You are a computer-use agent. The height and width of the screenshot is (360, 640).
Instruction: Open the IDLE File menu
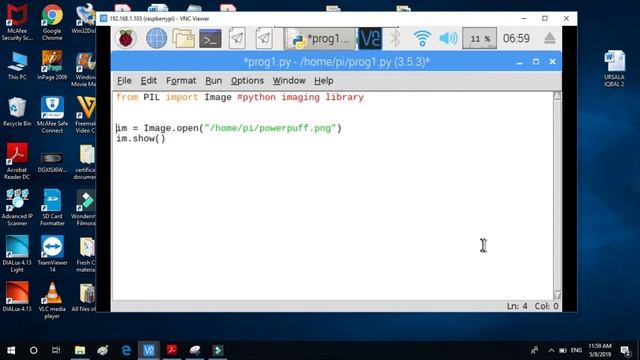pyautogui.click(x=124, y=81)
